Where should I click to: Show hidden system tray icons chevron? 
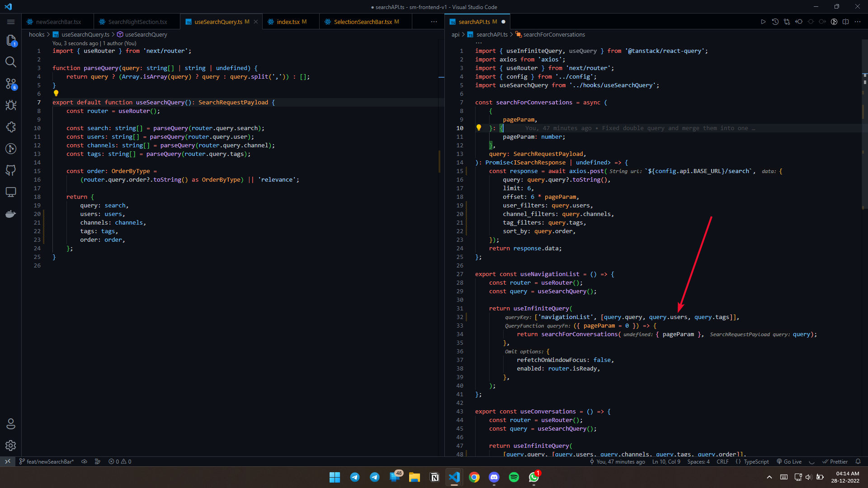769,477
